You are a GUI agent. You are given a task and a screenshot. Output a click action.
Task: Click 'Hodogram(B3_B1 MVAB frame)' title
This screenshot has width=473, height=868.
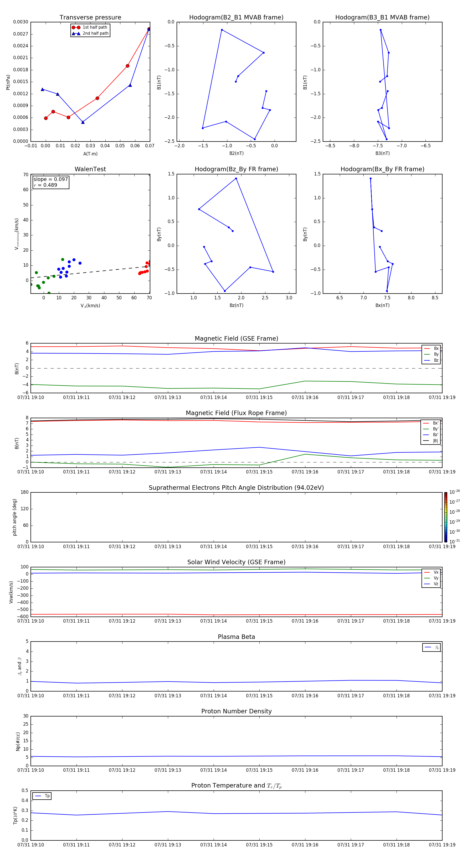[x=382, y=18]
